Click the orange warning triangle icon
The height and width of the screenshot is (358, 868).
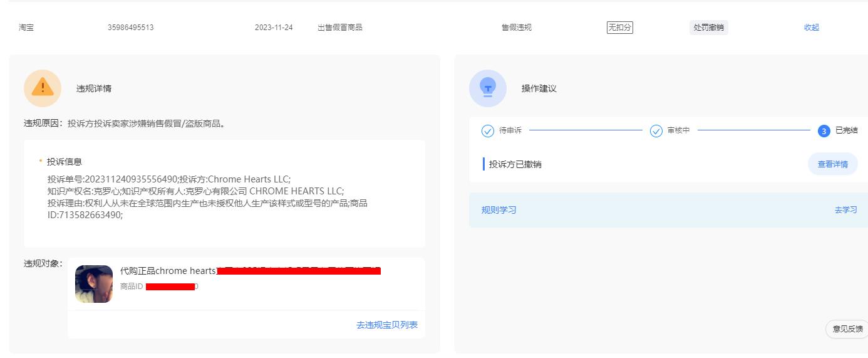pyautogui.click(x=43, y=88)
